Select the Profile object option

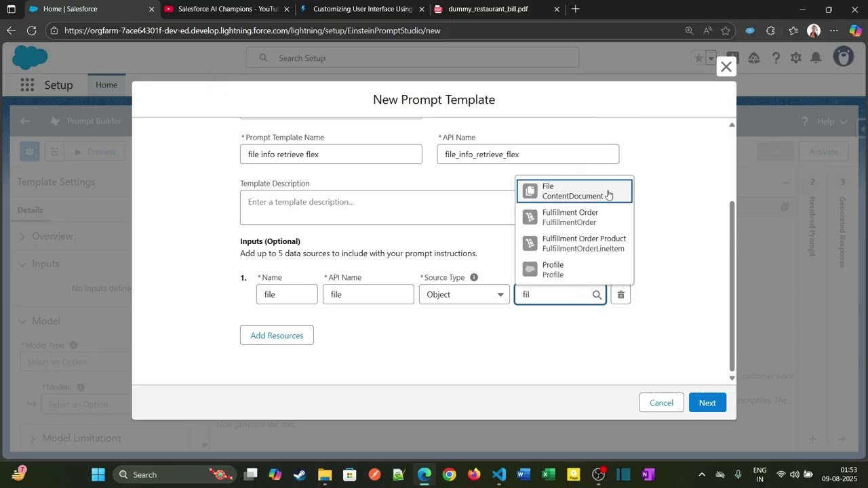coord(574,270)
